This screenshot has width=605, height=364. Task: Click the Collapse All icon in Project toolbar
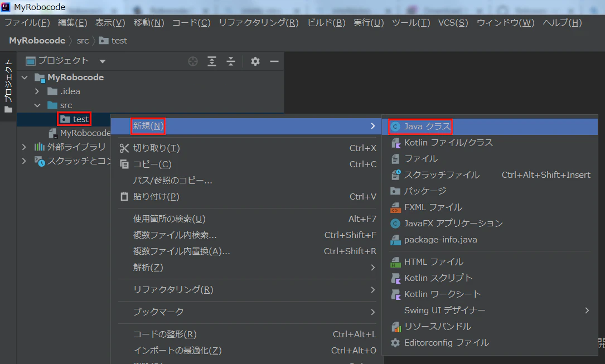pyautogui.click(x=231, y=61)
